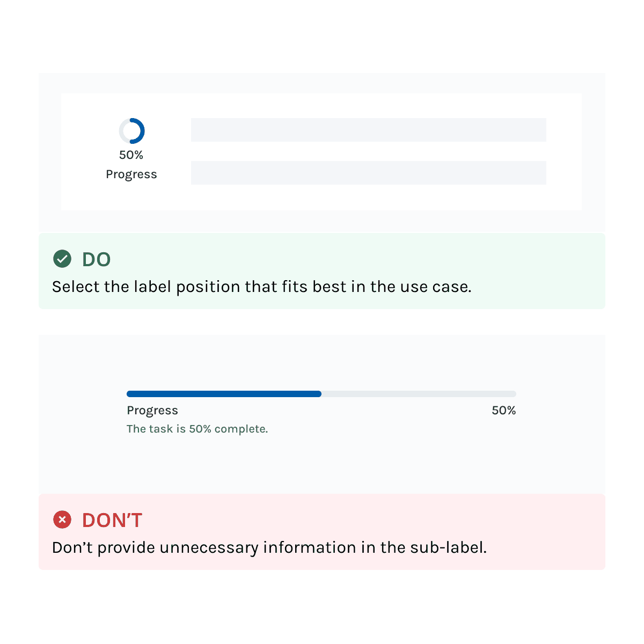Click the 50% value right of the bar label
This screenshot has width=644, height=644.
point(504,411)
